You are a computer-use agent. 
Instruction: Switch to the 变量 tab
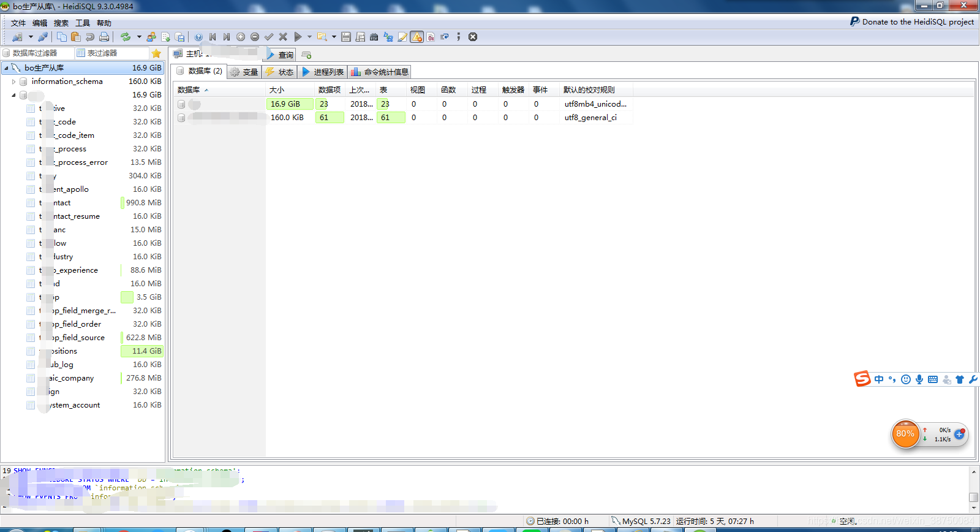(244, 72)
